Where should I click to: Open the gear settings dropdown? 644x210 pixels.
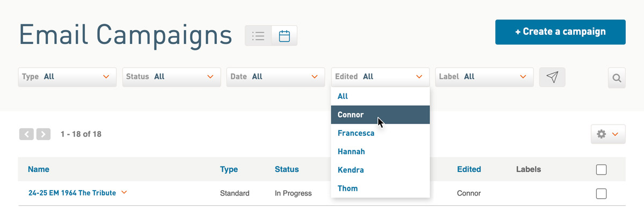pos(608,134)
